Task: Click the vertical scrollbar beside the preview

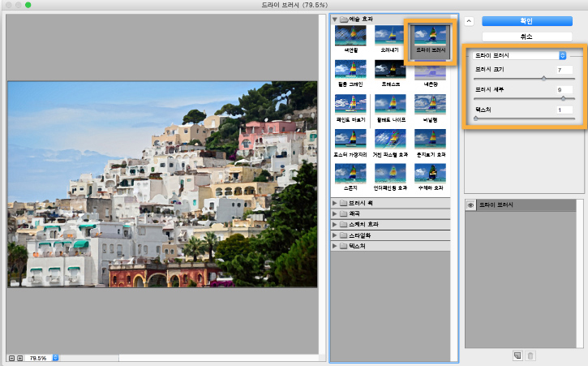Action: [322, 184]
